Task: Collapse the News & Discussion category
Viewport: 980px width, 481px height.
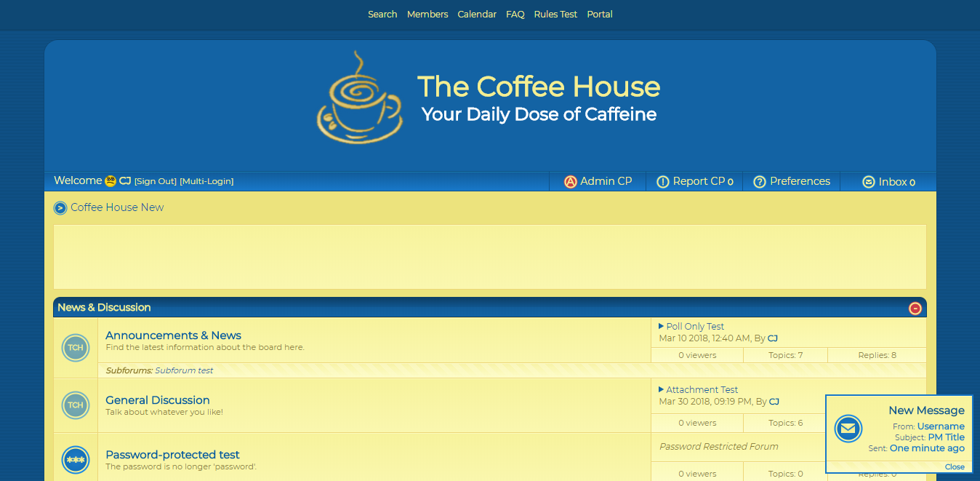Action: pos(915,309)
